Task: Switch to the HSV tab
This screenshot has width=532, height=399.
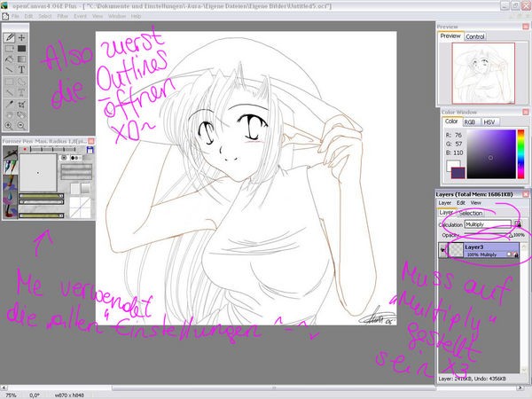Action: [489, 121]
